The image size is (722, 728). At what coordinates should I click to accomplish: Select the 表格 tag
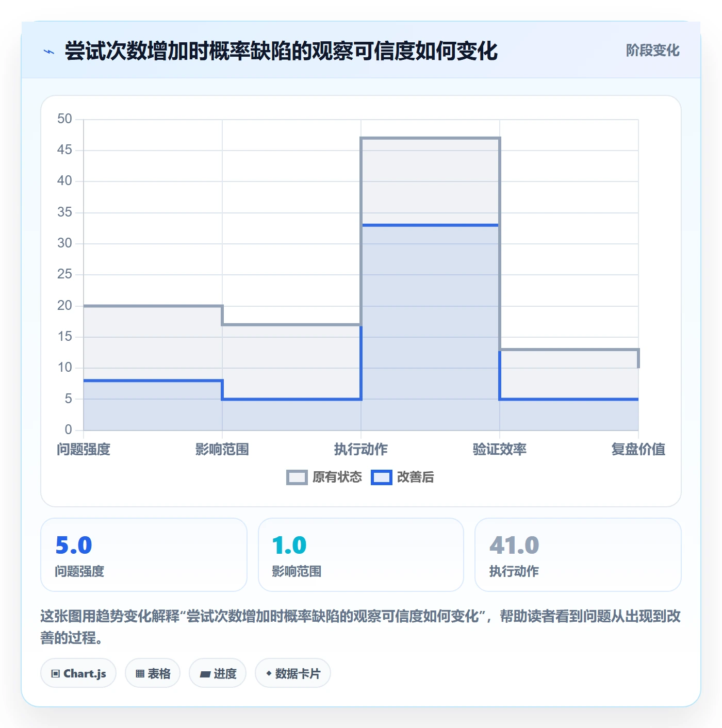click(153, 673)
